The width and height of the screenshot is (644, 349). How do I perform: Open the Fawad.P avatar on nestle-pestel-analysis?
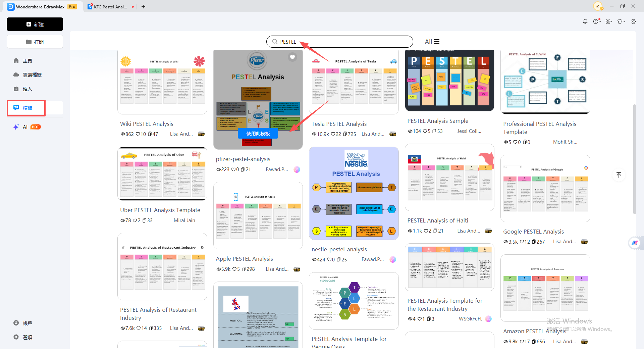tap(393, 259)
